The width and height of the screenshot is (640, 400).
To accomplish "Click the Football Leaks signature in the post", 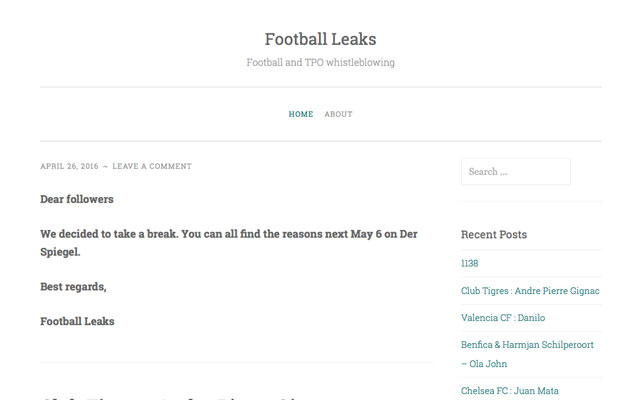I will tap(77, 321).
